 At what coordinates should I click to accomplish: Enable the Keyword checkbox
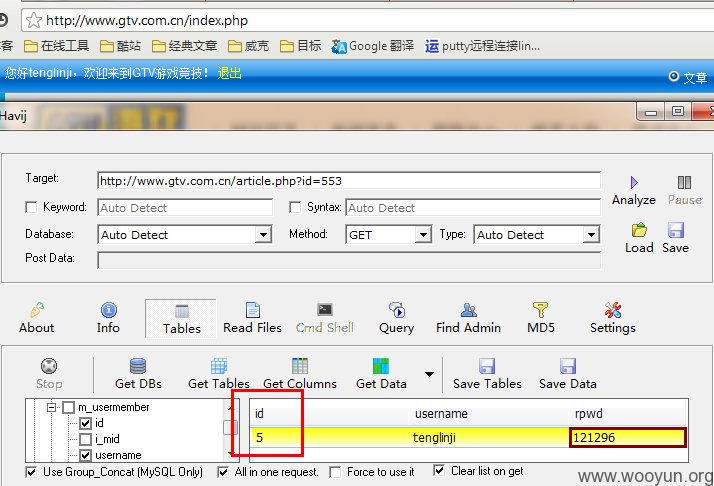pos(31,208)
